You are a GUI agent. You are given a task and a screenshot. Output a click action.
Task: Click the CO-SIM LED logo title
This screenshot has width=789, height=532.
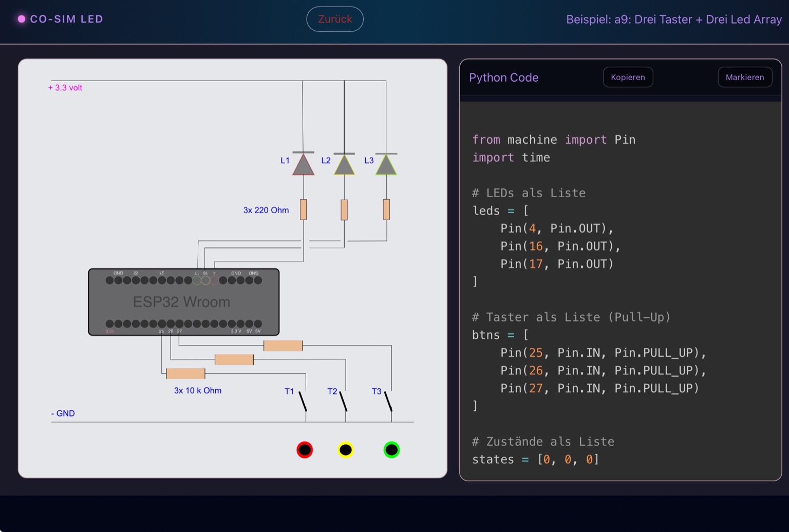(x=66, y=19)
